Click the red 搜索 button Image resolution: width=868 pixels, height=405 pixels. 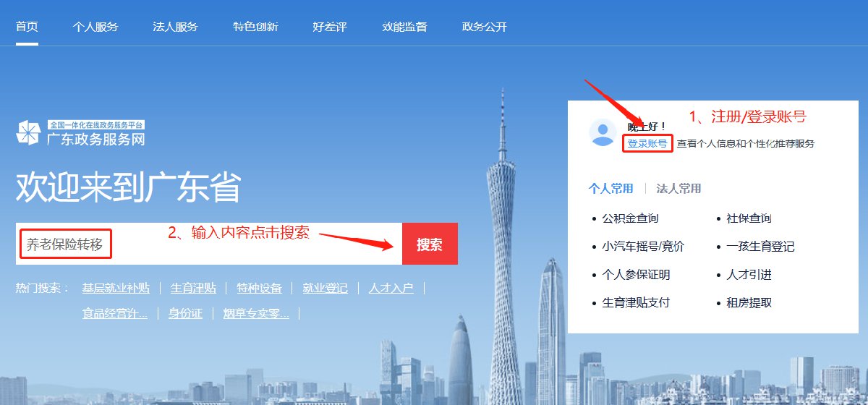pos(430,244)
